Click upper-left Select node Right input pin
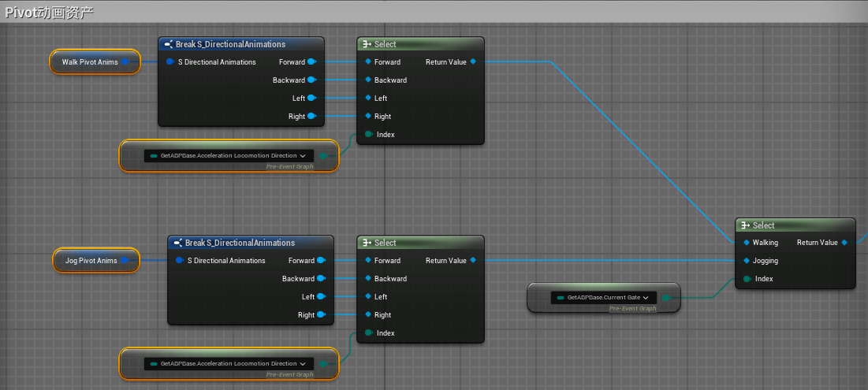 [368, 116]
